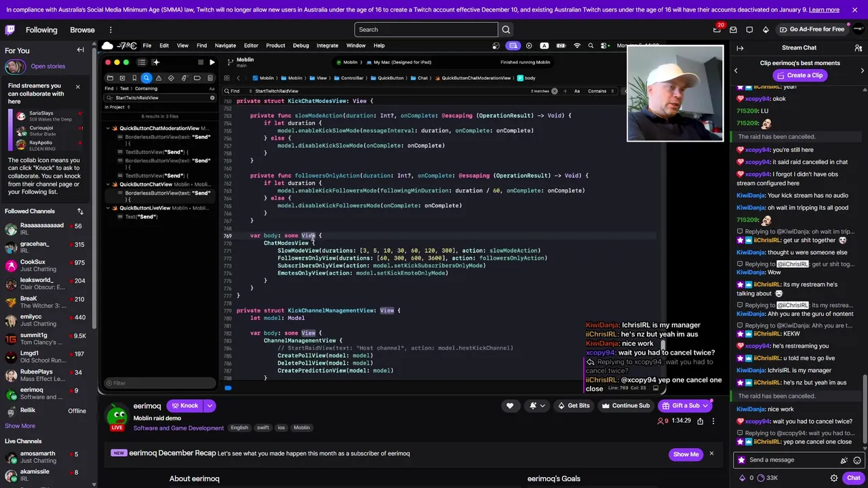Viewport: 868px width, 488px height.
Task: Collapse the Stream Chat panel
Action: [x=740, y=48]
